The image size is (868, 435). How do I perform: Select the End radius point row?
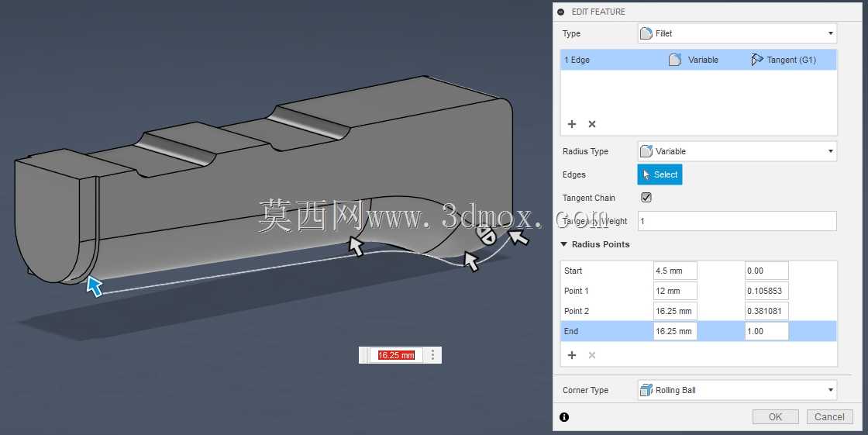tap(698, 331)
